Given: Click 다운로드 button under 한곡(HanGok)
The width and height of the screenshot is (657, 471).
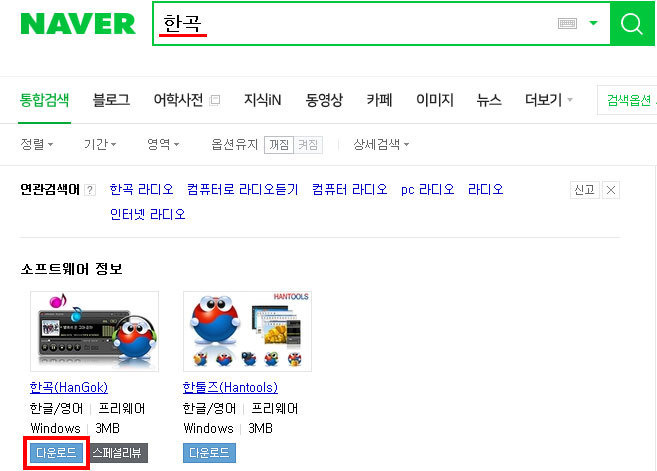Looking at the screenshot, I should tap(57, 453).
